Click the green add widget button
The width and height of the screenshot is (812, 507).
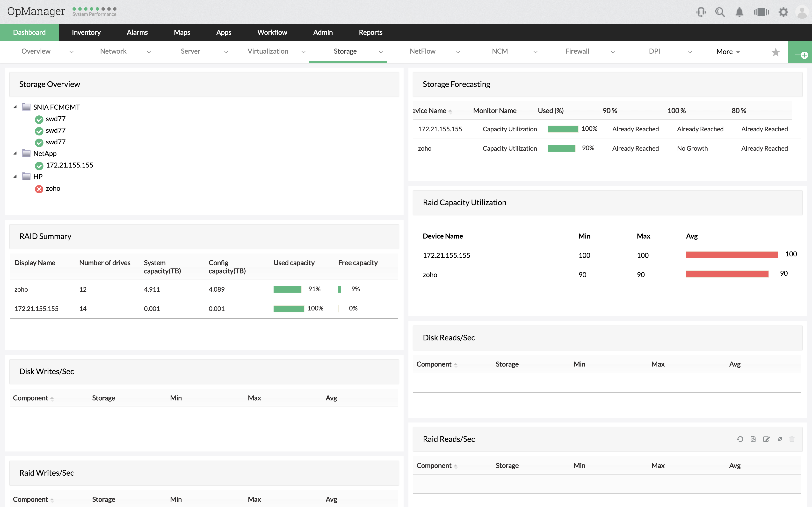pos(800,52)
